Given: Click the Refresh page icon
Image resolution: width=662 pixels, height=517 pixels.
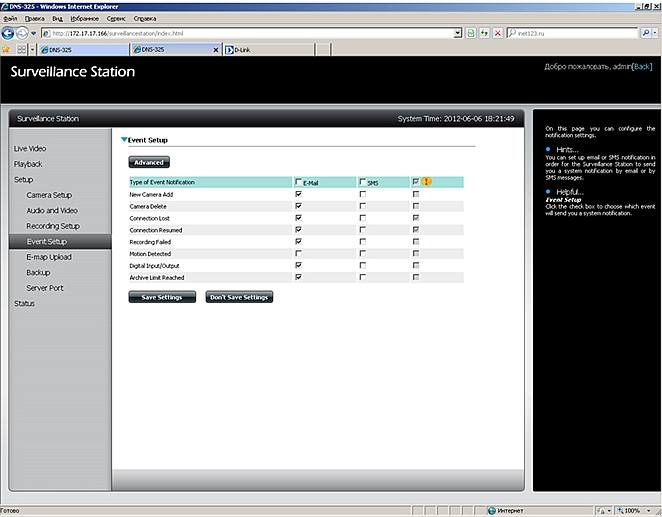Looking at the screenshot, I should 485,33.
